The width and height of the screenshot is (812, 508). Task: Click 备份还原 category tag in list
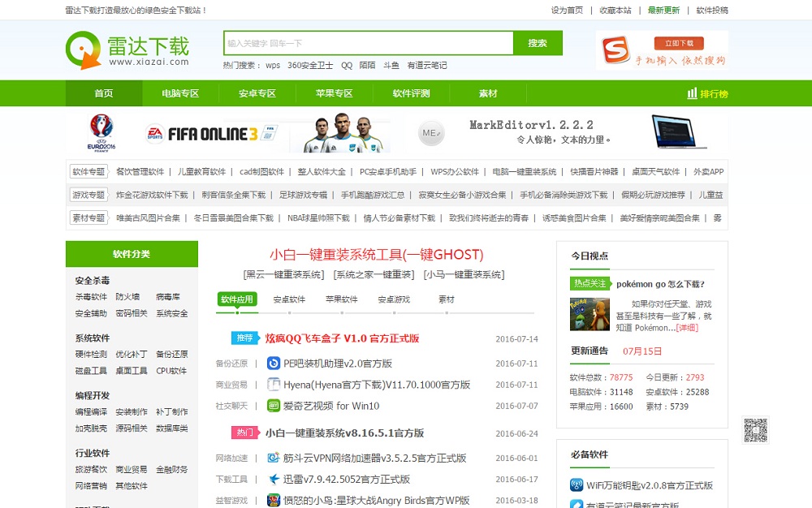coord(232,364)
